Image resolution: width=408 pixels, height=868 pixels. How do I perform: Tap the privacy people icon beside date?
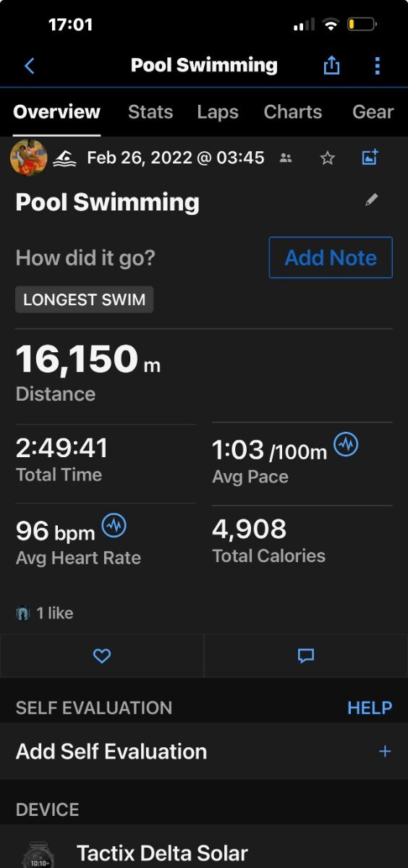pyautogui.click(x=286, y=158)
